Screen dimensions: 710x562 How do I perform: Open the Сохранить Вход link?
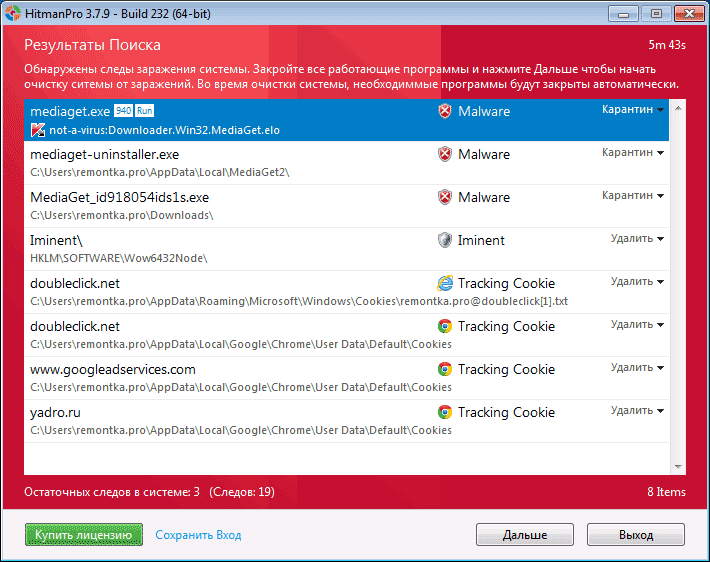[x=198, y=535]
